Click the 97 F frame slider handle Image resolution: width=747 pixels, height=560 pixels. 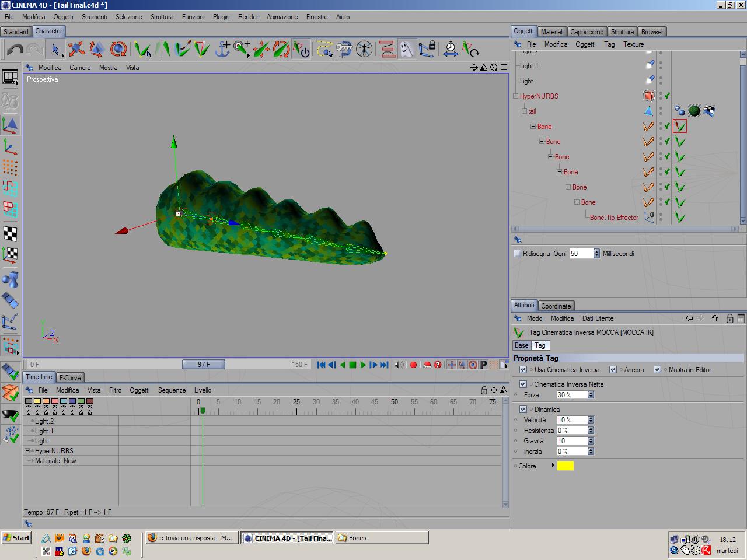click(x=204, y=365)
